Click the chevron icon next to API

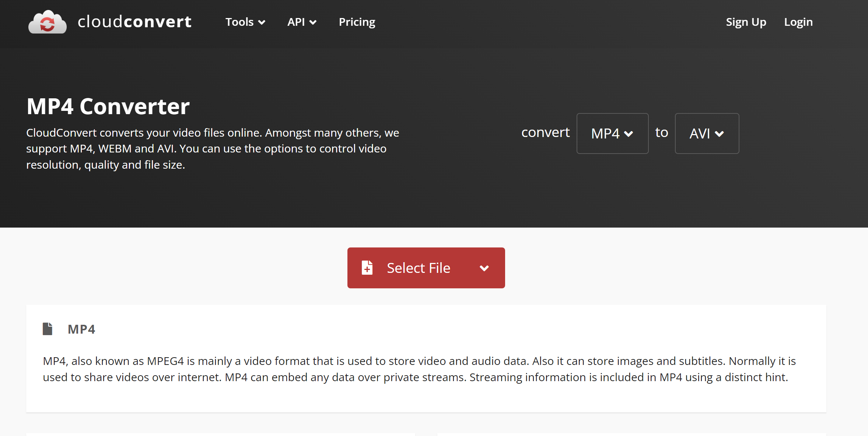[x=313, y=22]
